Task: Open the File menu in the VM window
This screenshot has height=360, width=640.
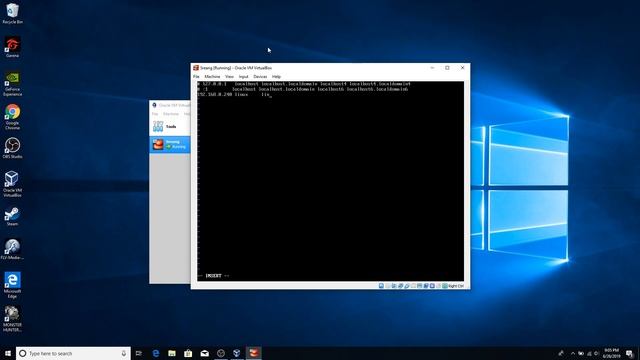Action: [x=196, y=77]
